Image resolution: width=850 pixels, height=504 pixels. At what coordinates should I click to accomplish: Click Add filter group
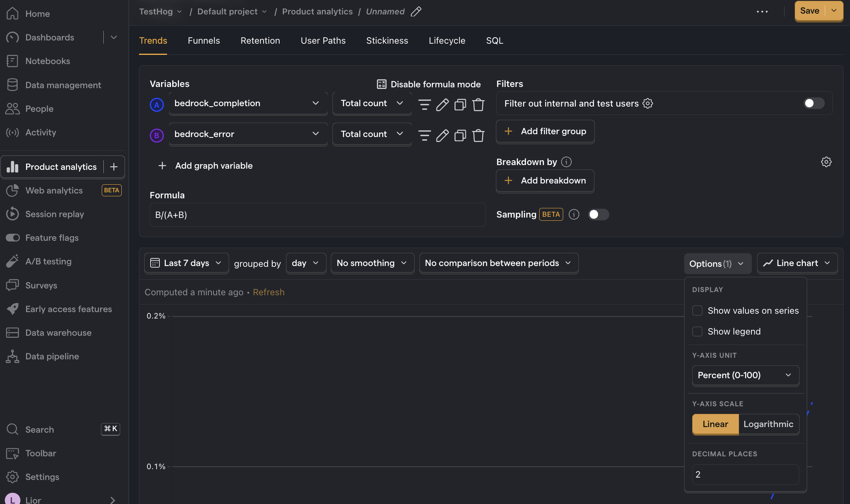545,131
